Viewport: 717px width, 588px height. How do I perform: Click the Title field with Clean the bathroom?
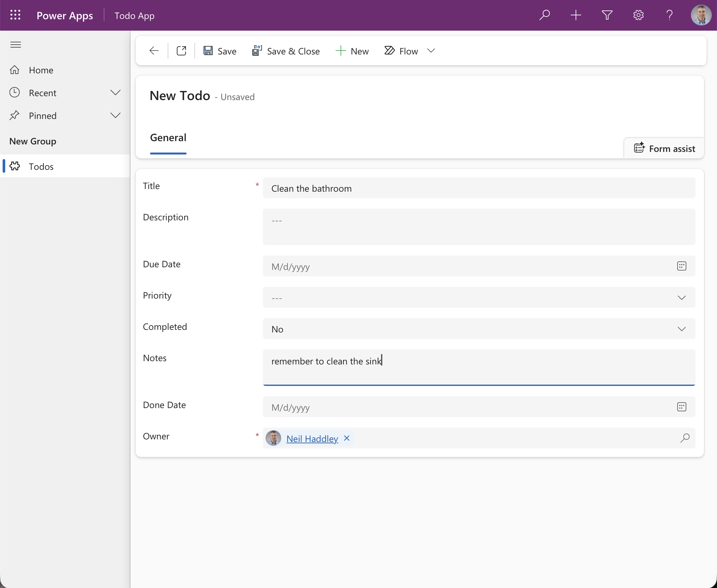coord(479,188)
